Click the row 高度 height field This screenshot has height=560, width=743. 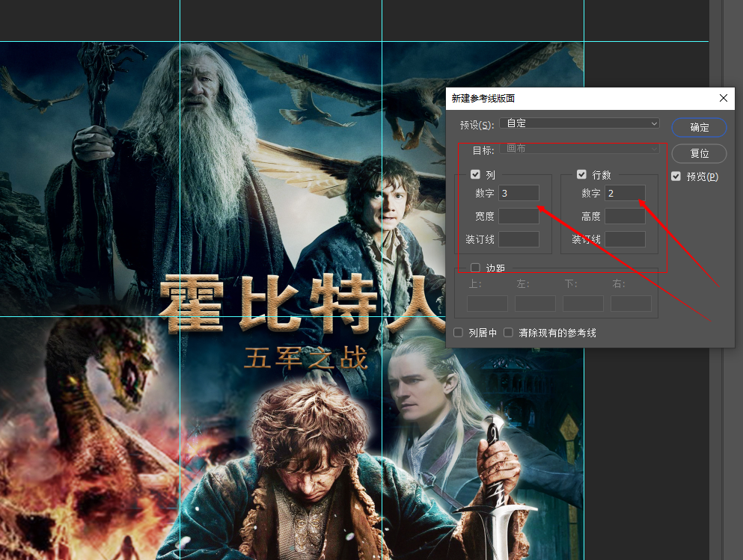[625, 216]
